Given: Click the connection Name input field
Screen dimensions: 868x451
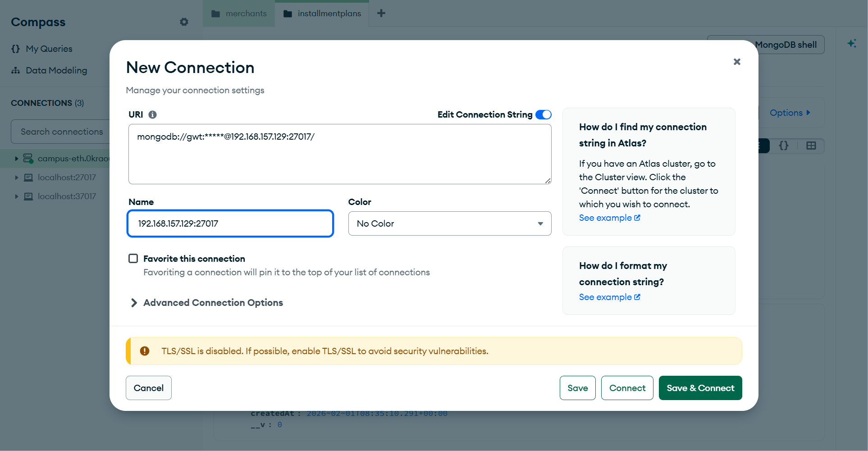Looking at the screenshot, I should (230, 223).
